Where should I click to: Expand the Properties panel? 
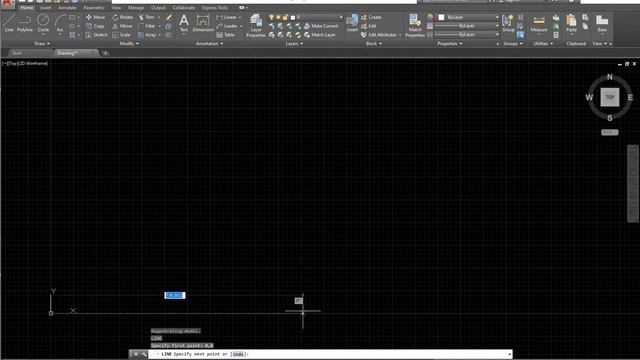449,44
